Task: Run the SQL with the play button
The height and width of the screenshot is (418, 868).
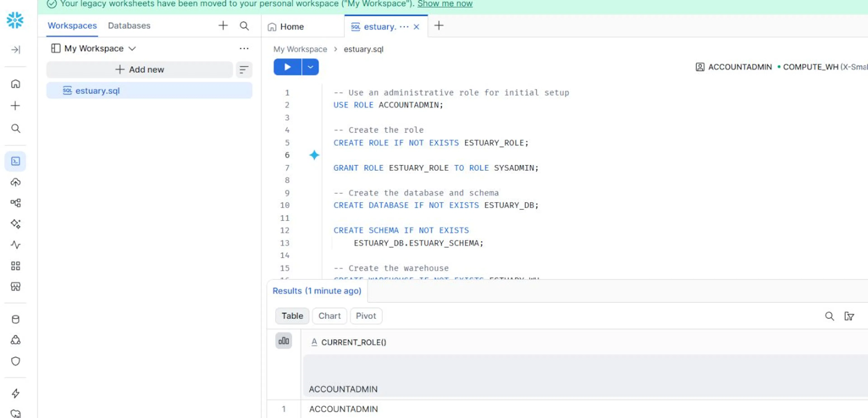Action: click(x=288, y=67)
